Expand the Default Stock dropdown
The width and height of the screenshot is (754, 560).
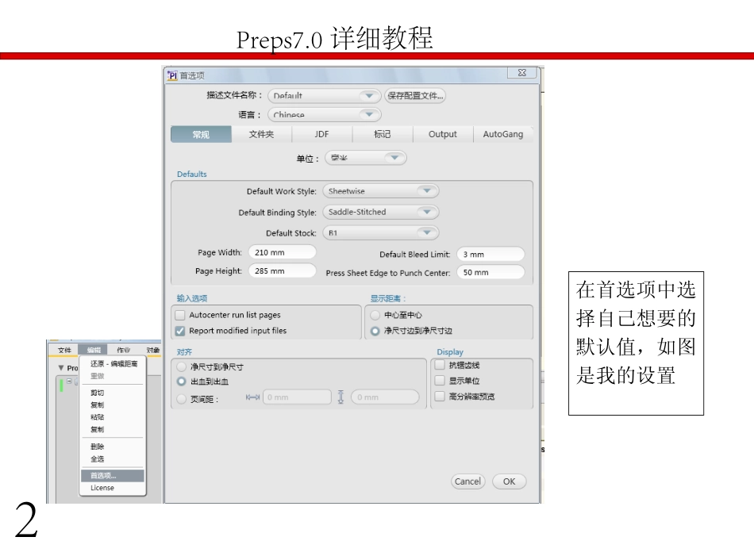(380, 232)
